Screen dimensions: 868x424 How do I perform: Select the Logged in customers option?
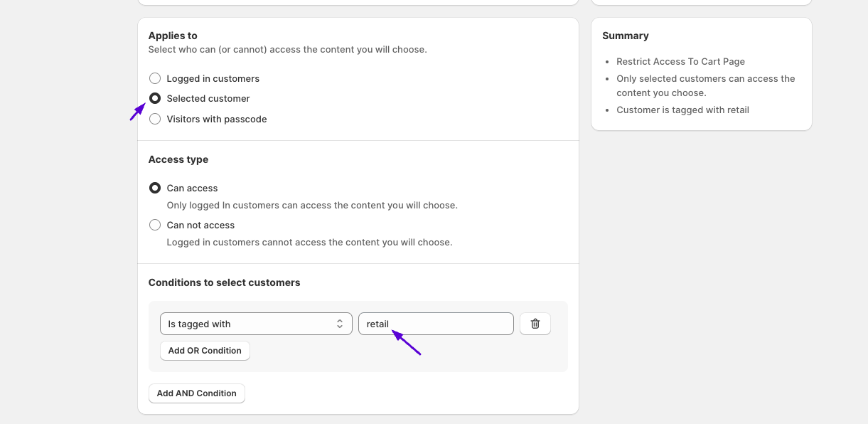pyautogui.click(x=155, y=78)
